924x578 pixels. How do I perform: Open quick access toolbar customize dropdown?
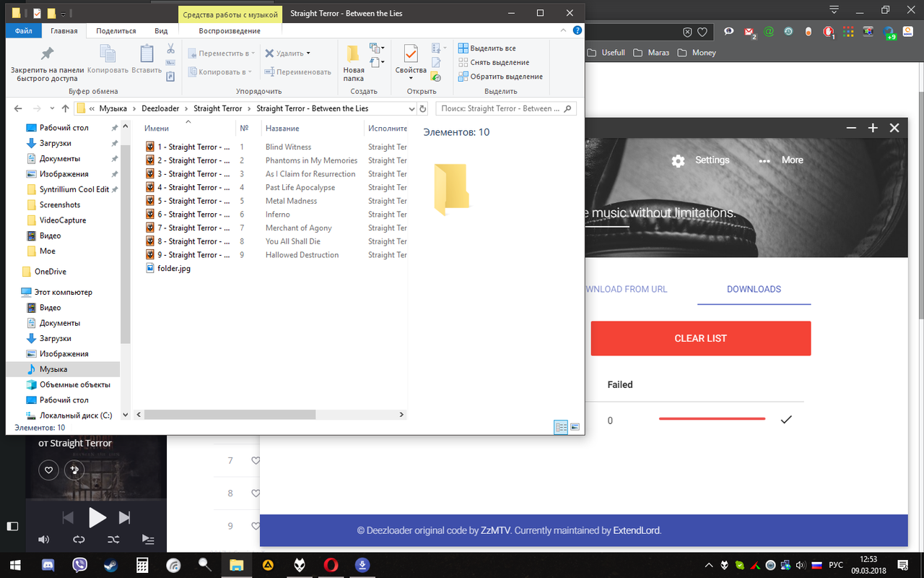[64, 14]
